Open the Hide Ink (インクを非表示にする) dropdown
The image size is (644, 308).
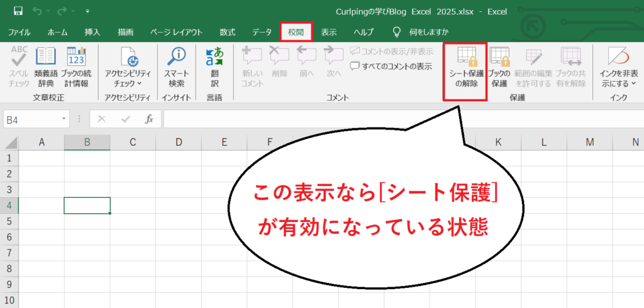click(618, 68)
